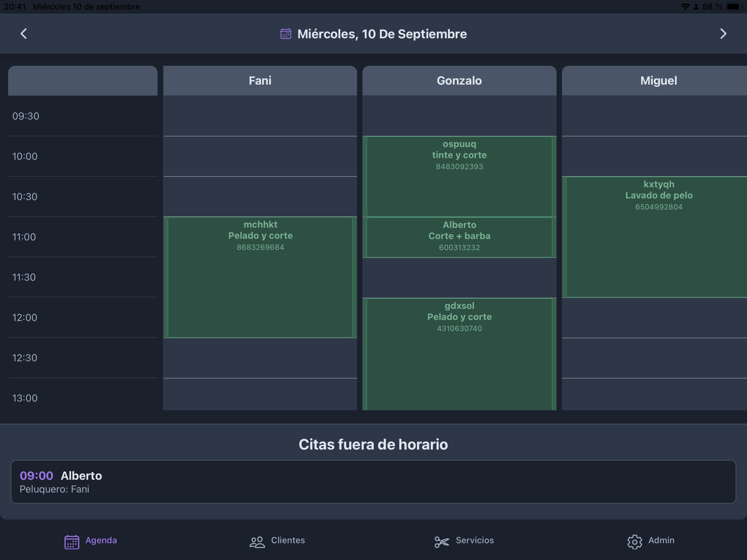Open Alberto Corte + barba appointment
This screenshot has width=747, height=560.
[459, 237]
